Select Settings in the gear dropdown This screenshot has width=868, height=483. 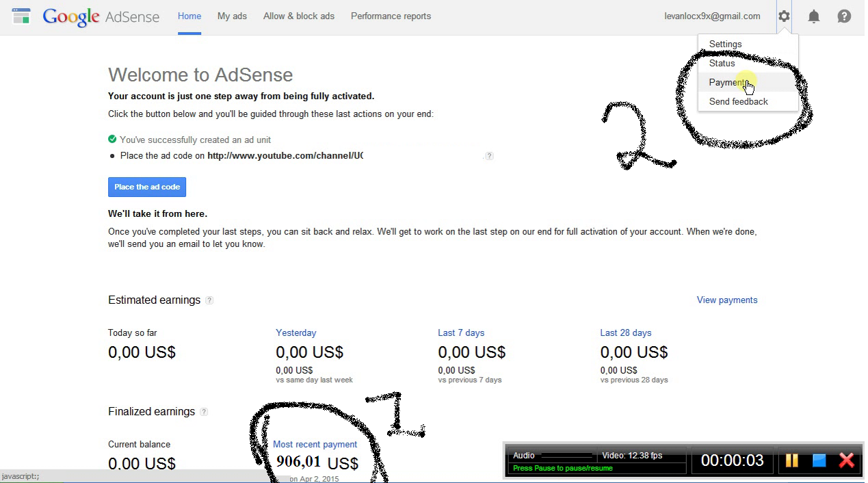click(748, 44)
